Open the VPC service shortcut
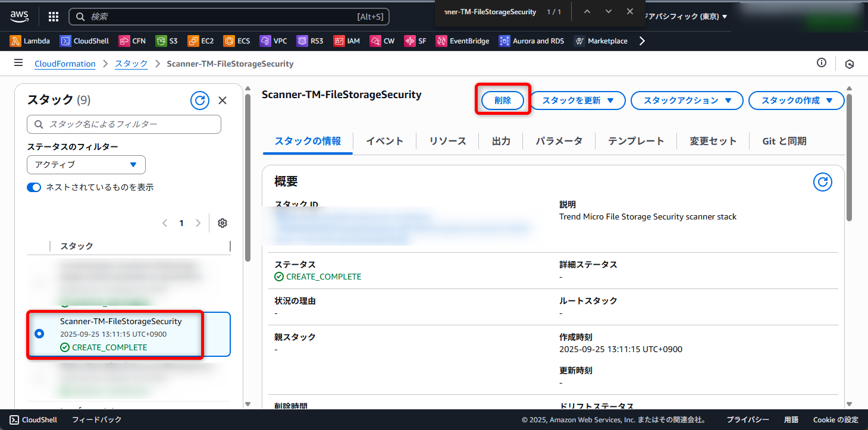This screenshot has width=868, height=430. pos(273,41)
